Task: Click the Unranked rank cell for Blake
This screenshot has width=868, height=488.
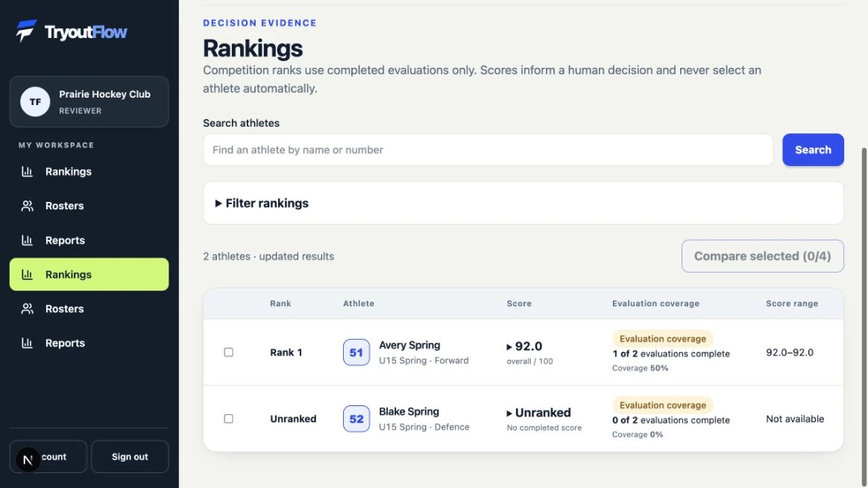Action: (293, 419)
